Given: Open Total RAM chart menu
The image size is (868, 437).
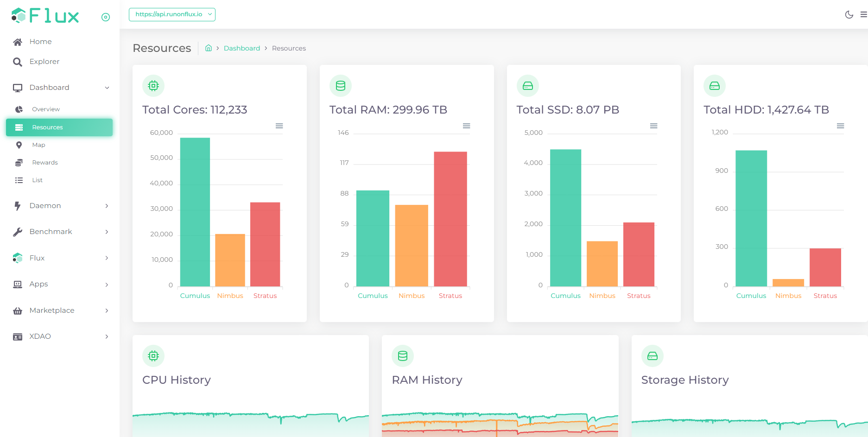Looking at the screenshot, I should (x=467, y=126).
